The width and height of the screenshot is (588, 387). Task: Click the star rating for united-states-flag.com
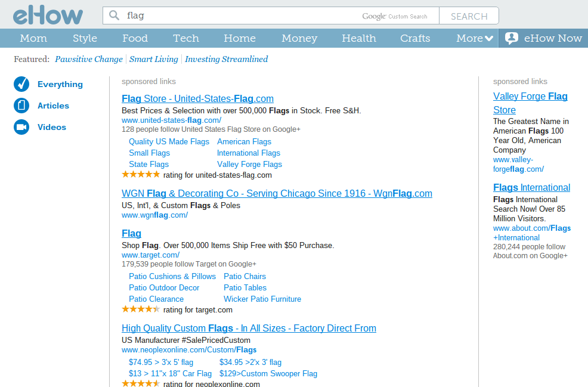point(141,174)
